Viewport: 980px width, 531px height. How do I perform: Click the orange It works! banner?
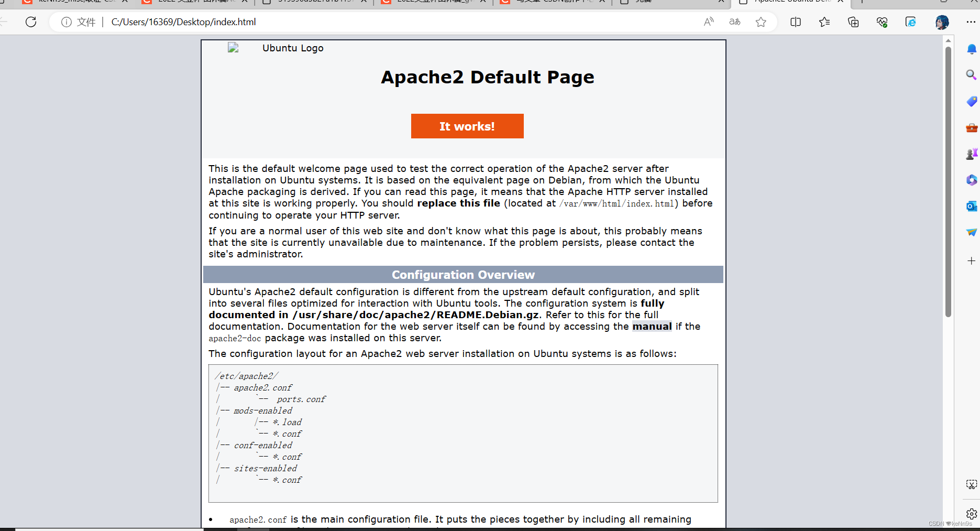[467, 126]
